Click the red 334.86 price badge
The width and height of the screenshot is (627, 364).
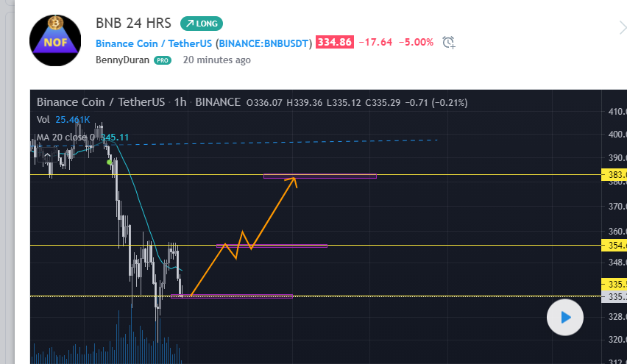(333, 43)
